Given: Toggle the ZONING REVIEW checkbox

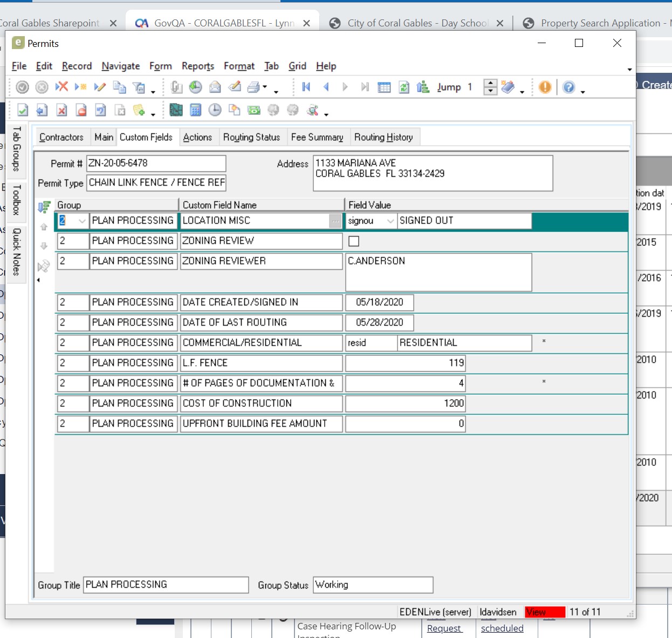Looking at the screenshot, I should (x=354, y=241).
